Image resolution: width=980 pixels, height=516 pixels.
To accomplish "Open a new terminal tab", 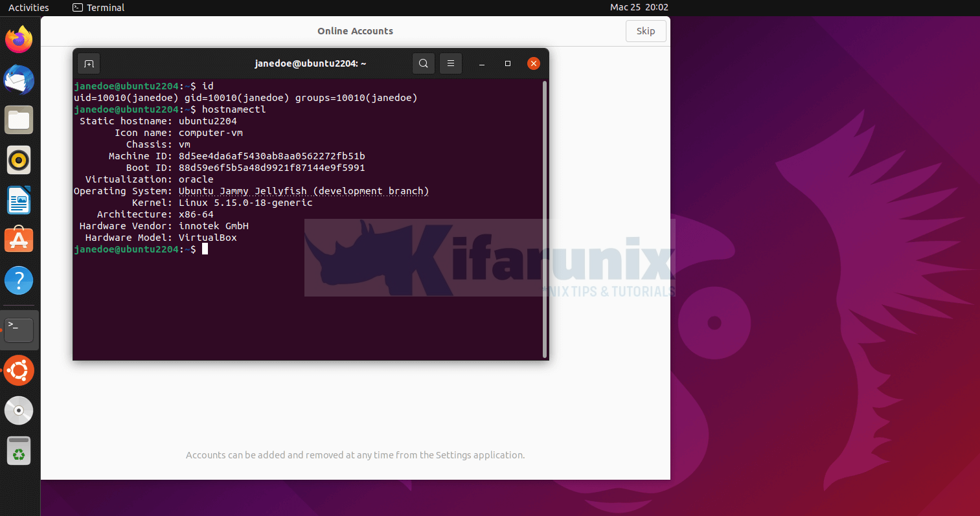I will point(89,63).
